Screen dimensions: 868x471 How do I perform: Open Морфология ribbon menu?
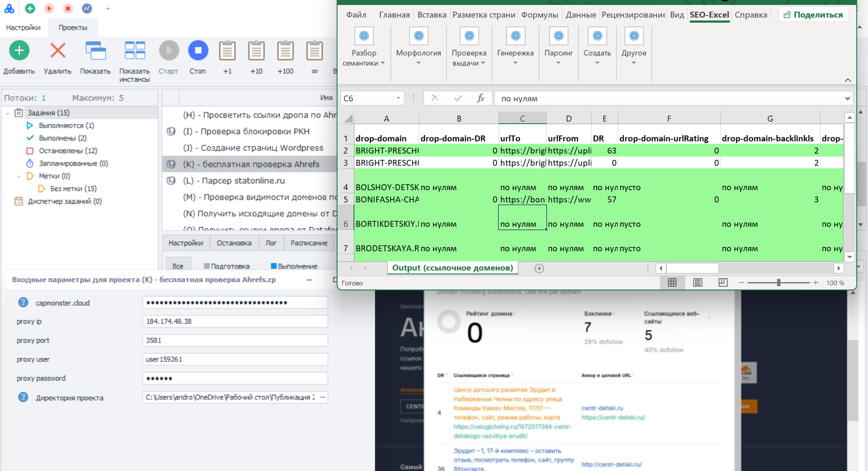[x=418, y=47]
